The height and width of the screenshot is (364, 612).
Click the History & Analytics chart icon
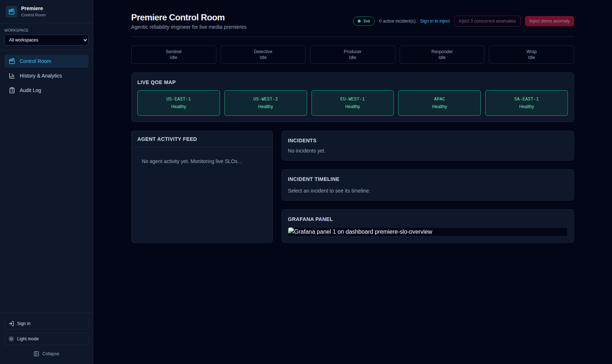point(12,76)
